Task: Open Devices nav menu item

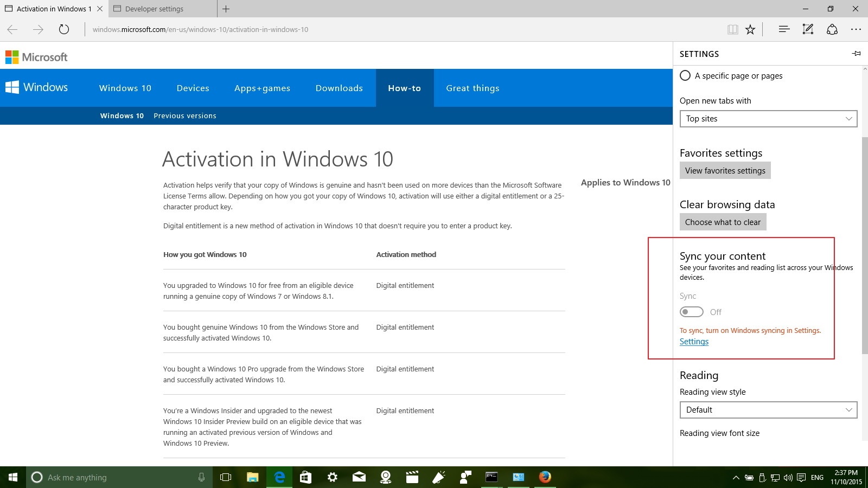Action: [x=193, y=88]
